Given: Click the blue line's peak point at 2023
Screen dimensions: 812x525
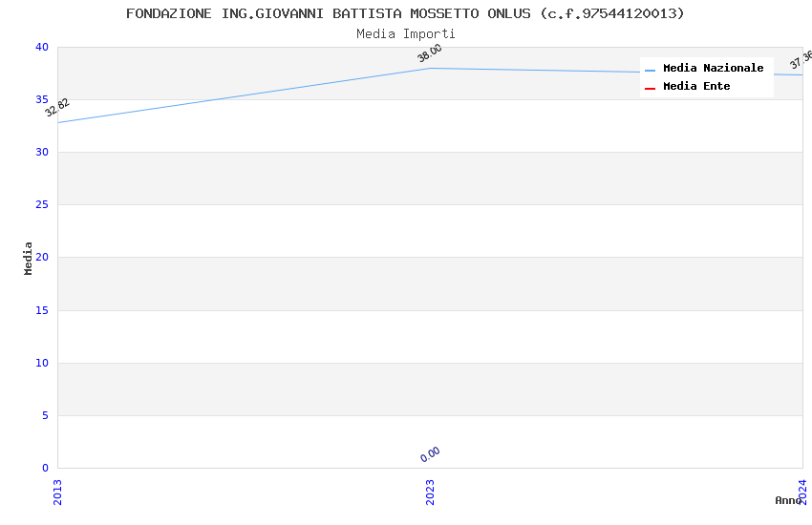Looking at the screenshot, I should (430, 69).
